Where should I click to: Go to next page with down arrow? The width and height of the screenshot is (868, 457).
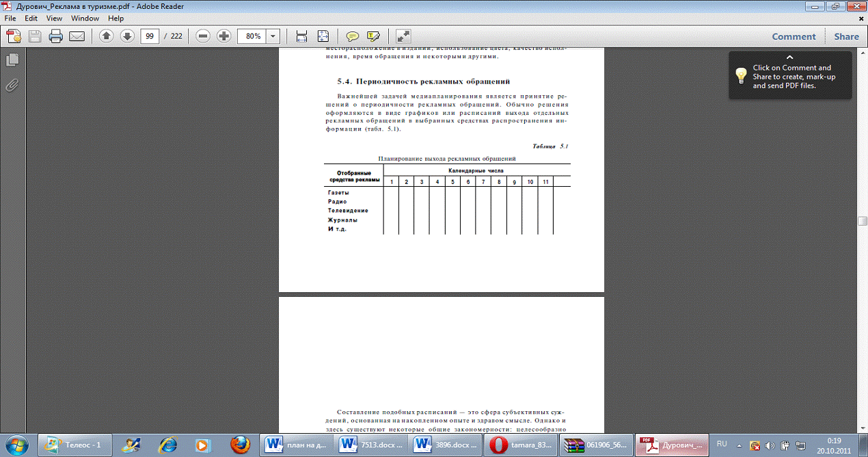pyautogui.click(x=126, y=36)
